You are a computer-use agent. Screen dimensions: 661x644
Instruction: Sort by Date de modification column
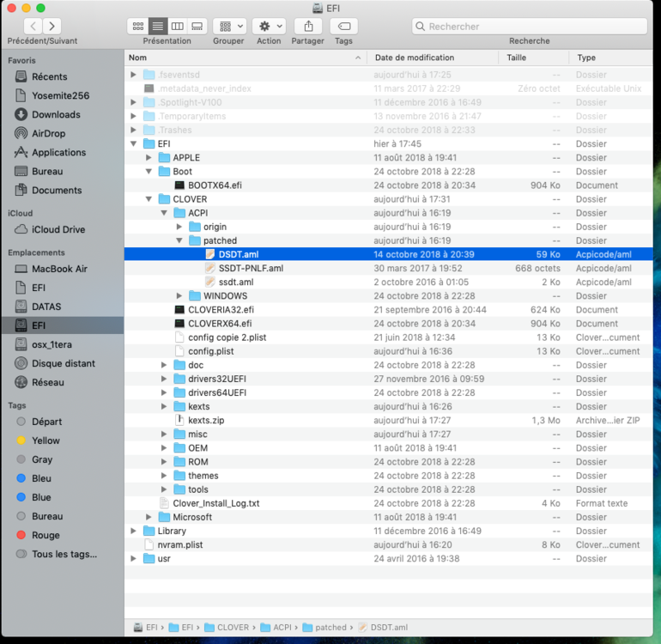click(x=415, y=58)
